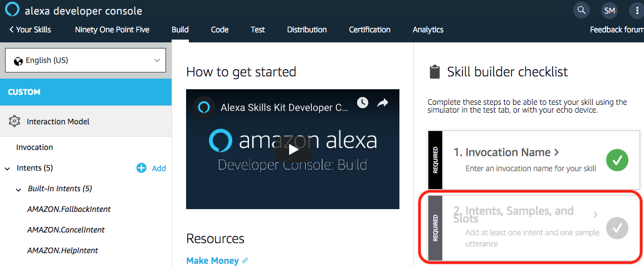Select the CUSTOM section header
644x266 pixels.
pyautogui.click(x=86, y=92)
